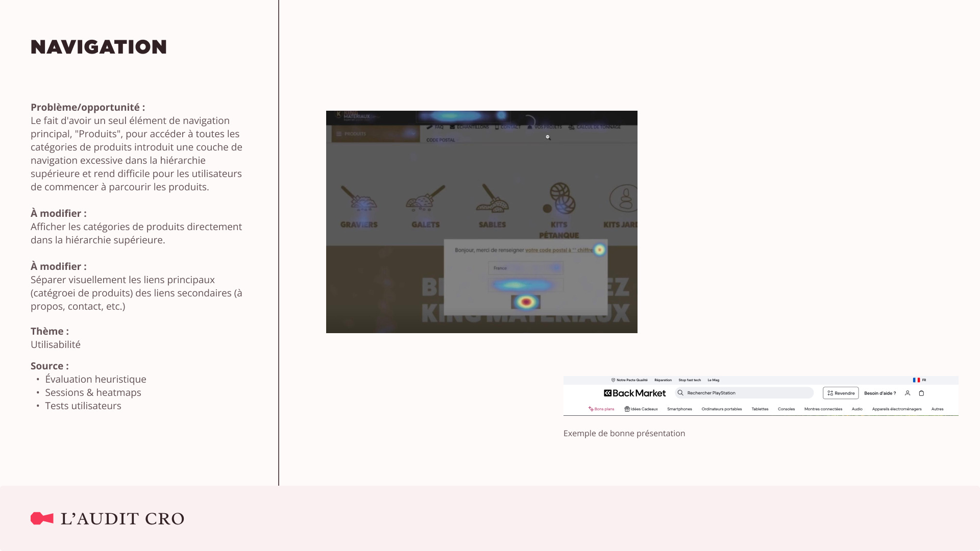Click the King Matériaux logo
The width and height of the screenshot is (980, 551).
(x=353, y=116)
